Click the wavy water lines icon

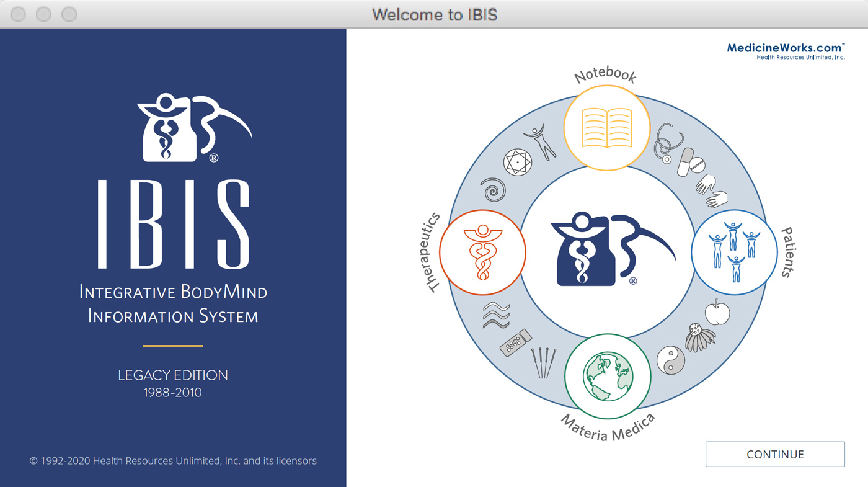click(496, 315)
